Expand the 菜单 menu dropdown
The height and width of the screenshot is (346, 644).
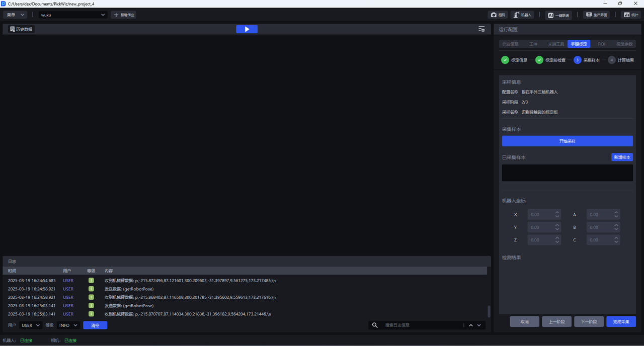pyautogui.click(x=15, y=15)
